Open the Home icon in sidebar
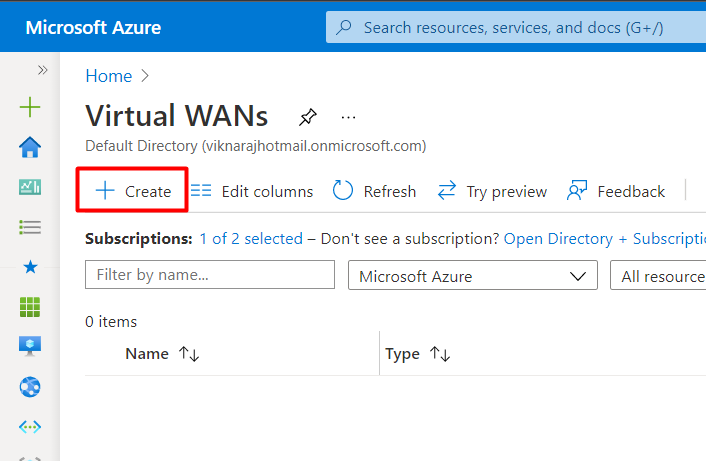706x461 pixels. click(x=30, y=147)
